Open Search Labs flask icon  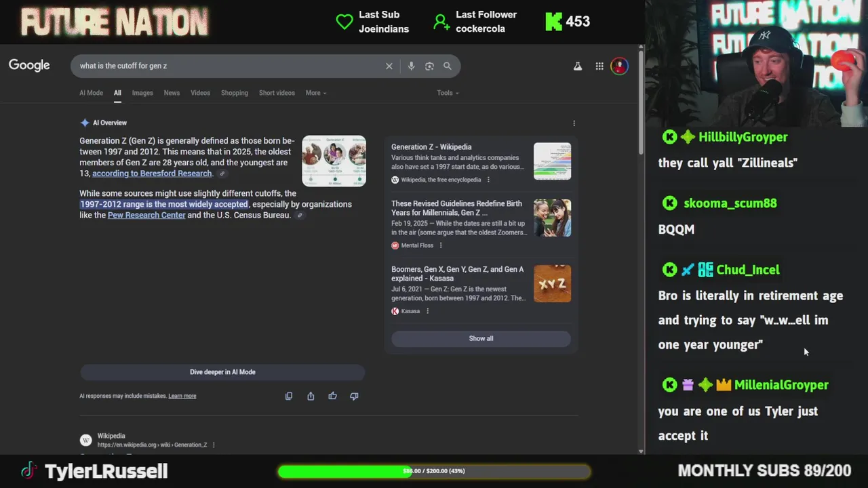pos(578,66)
